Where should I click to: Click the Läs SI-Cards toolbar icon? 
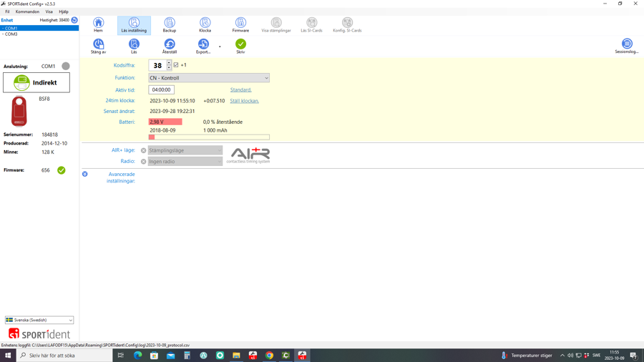click(311, 25)
